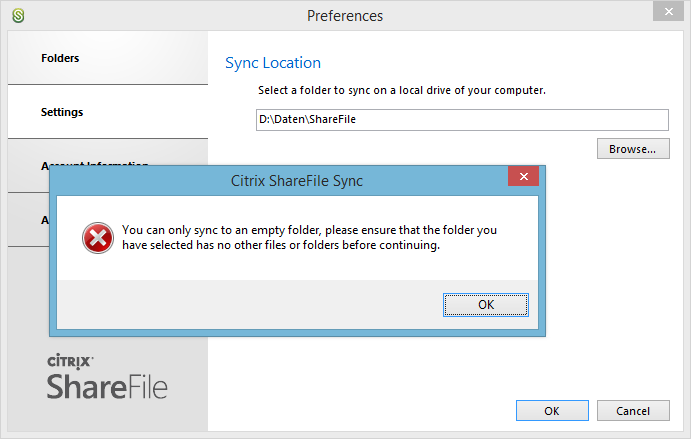
Task: Confirm Preferences with the bottom OK button
Action: (552, 411)
